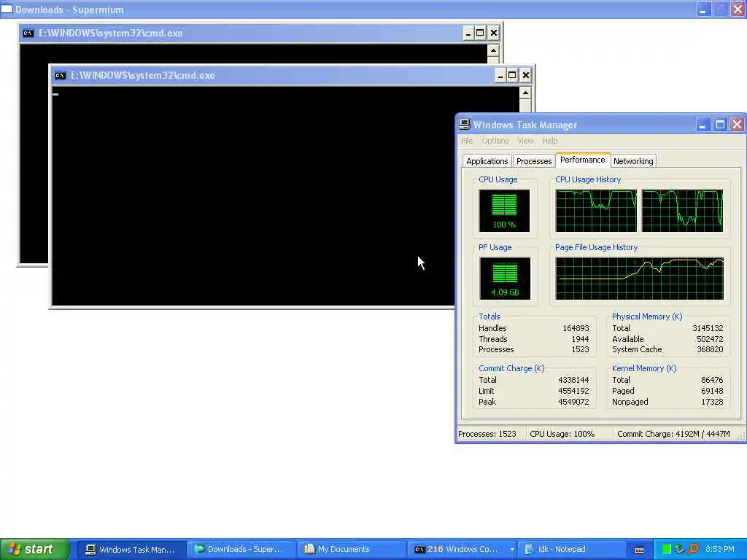747x560 pixels.
Task: Open Task Manager Help menu
Action: click(549, 141)
